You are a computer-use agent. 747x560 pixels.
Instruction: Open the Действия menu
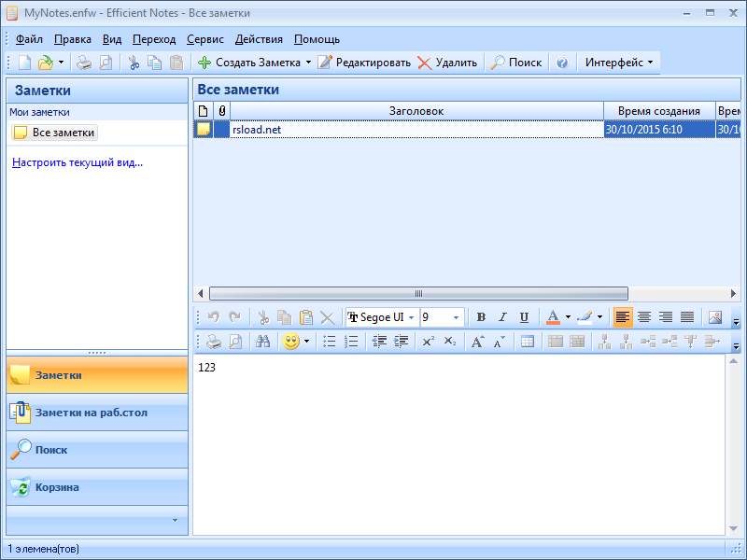point(259,39)
